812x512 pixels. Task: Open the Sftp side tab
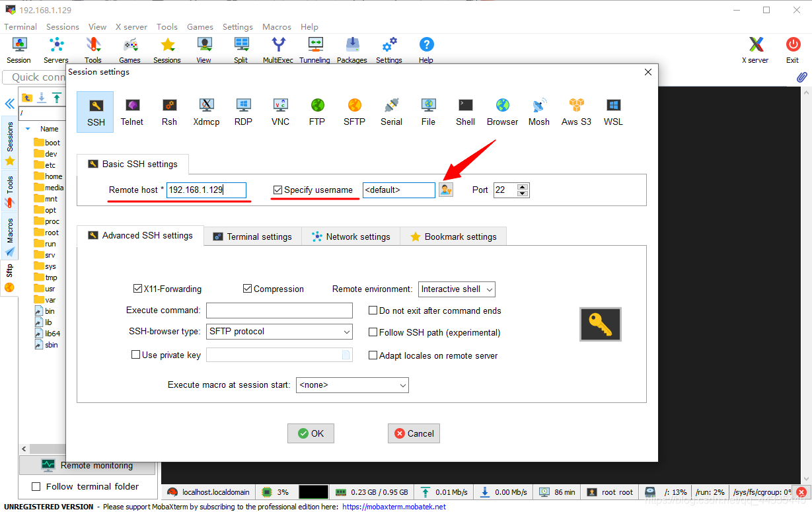tap(9, 278)
